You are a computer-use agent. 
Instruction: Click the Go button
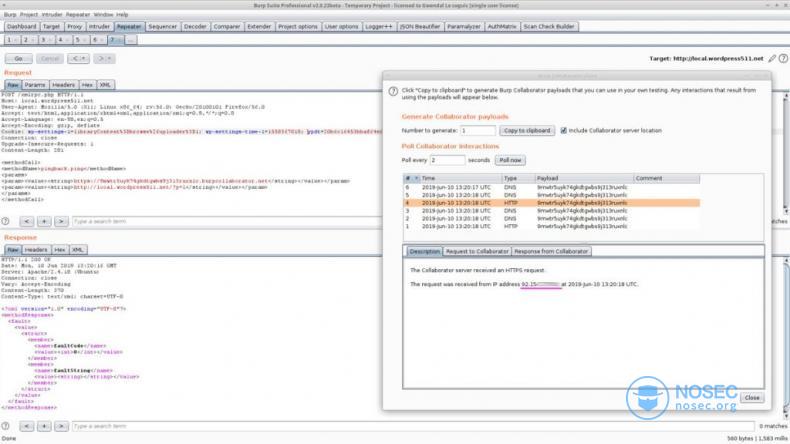point(19,58)
